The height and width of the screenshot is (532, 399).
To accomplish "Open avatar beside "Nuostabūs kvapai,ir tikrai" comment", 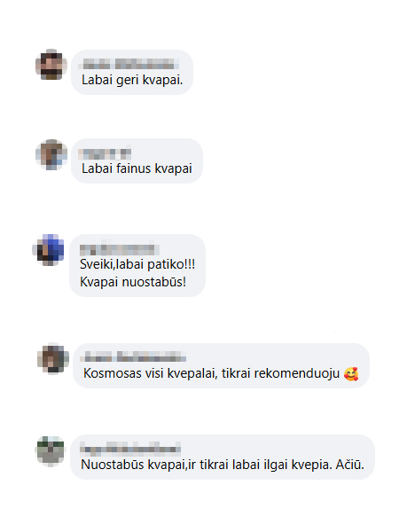I will click(x=51, y=451).
